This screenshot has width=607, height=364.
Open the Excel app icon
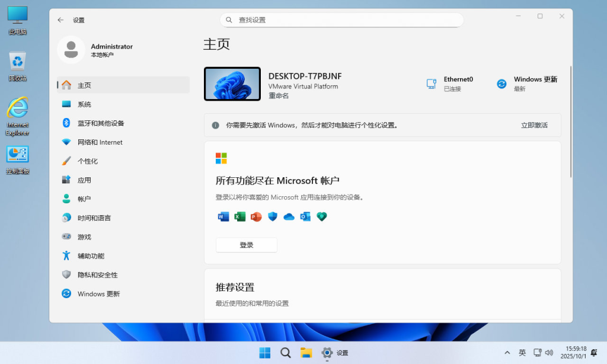(239, 217)
